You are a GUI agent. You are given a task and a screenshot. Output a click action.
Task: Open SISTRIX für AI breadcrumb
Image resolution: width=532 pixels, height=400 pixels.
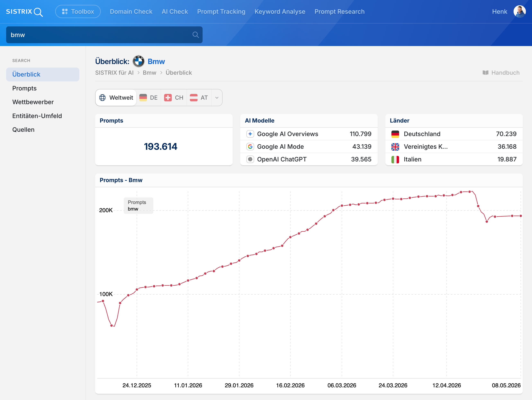pos(114,73)
